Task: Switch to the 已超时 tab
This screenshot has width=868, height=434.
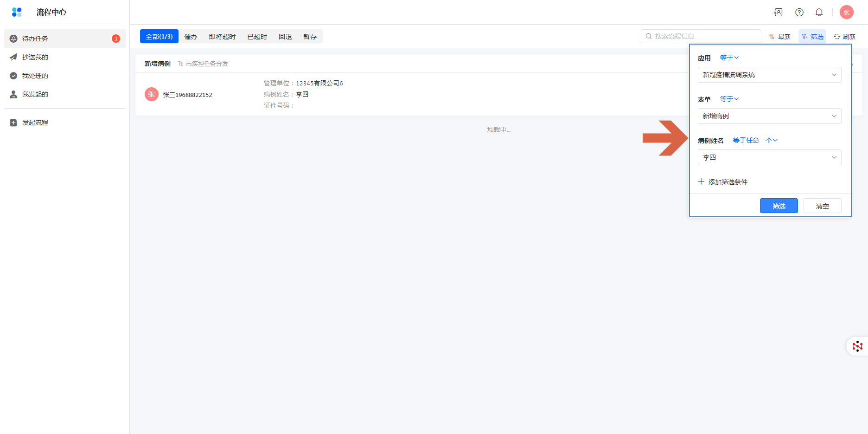Action: point(257,37)
